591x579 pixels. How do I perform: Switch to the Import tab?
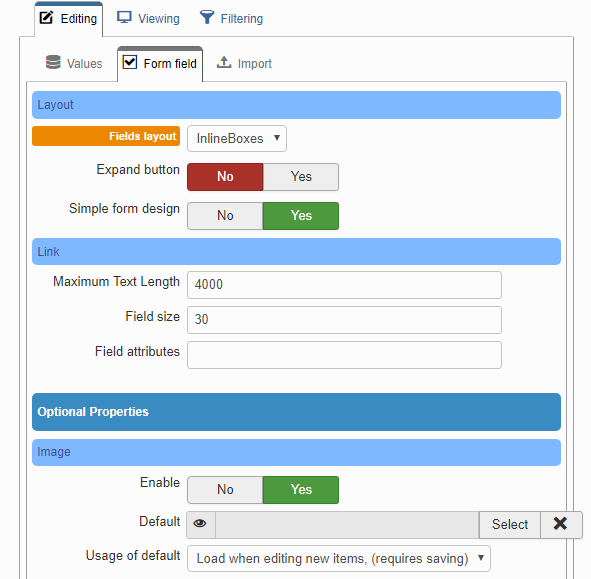pos(244,63)
